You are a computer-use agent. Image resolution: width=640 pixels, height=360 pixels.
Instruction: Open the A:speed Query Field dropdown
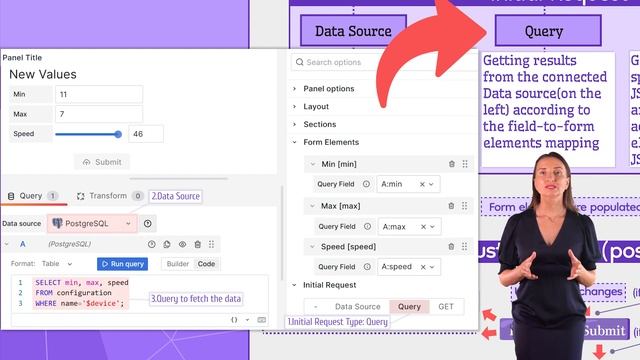tap(432, 267)
